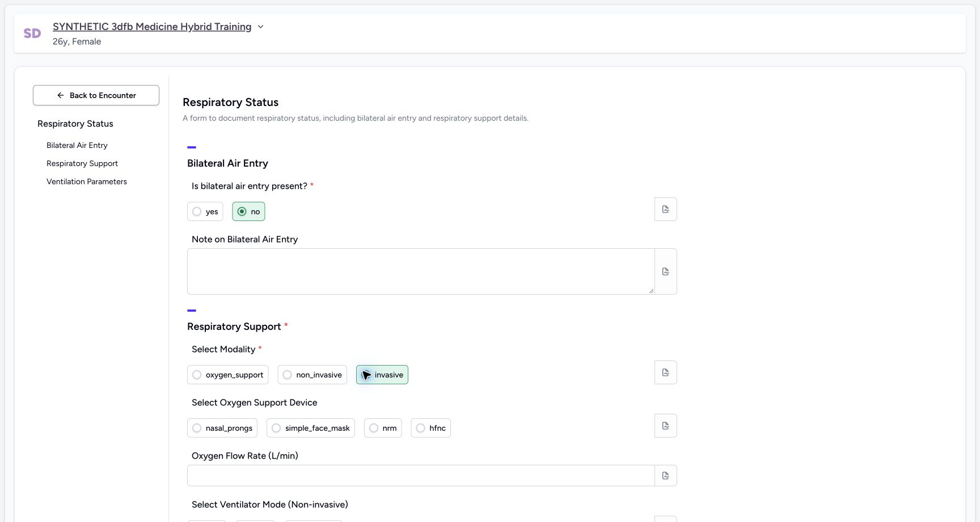Click the Oxygen Flow Rate input field

point(421,476)
